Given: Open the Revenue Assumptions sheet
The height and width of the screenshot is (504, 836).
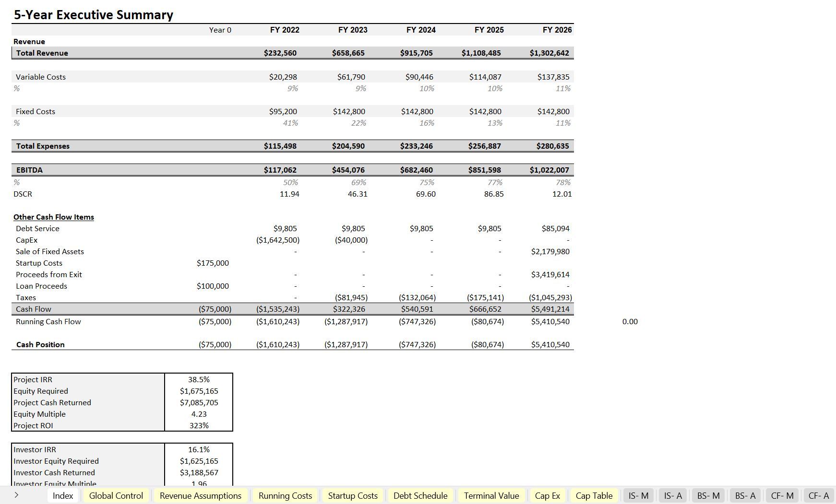Looking at the screenshot, I should (201, 496).
